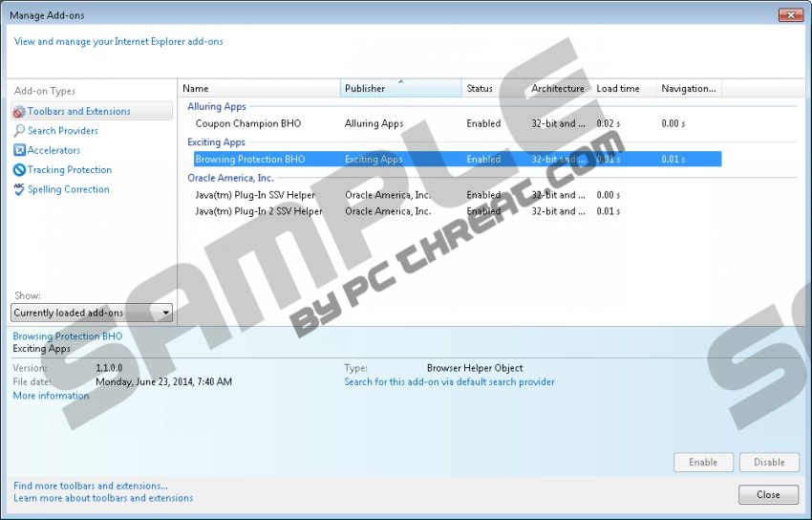Close the Manage Add-ons window

click(x=768, y=495)
